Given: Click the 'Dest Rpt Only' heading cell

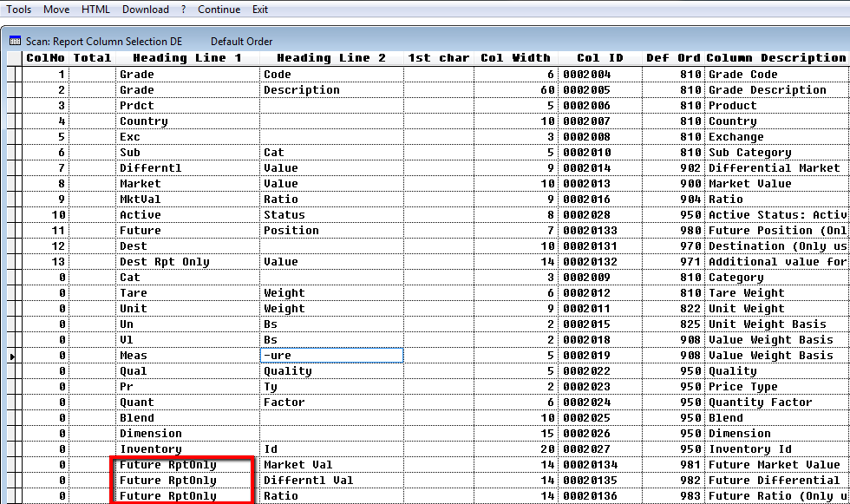Looking at the screenshot, I should pyautogui.click(x=187, y=262).
